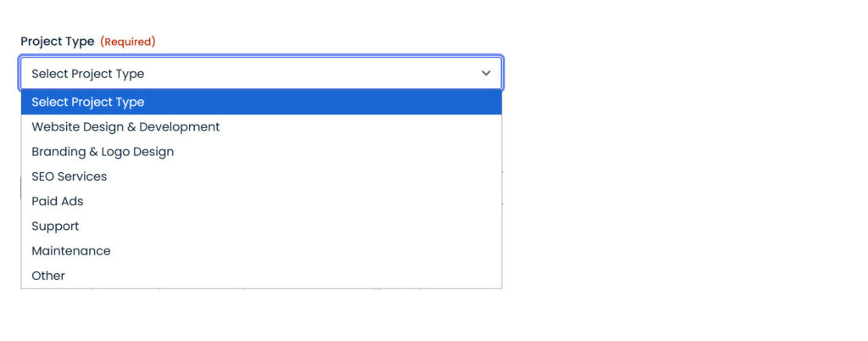Choose Support from project types
Screen dimensions: 868x341
tap(261, 226)
